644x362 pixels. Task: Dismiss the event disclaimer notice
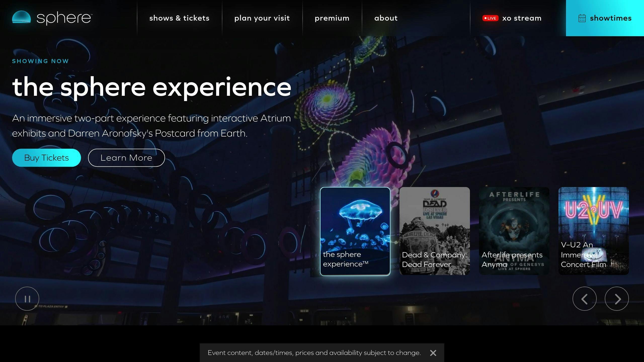(433, 353)
